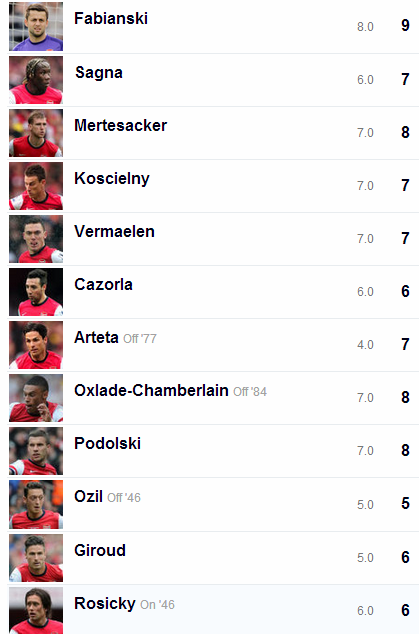419x634 pixels.
Task: Click the Oxlade-Chamberlain name
Action: click(151, 391)
